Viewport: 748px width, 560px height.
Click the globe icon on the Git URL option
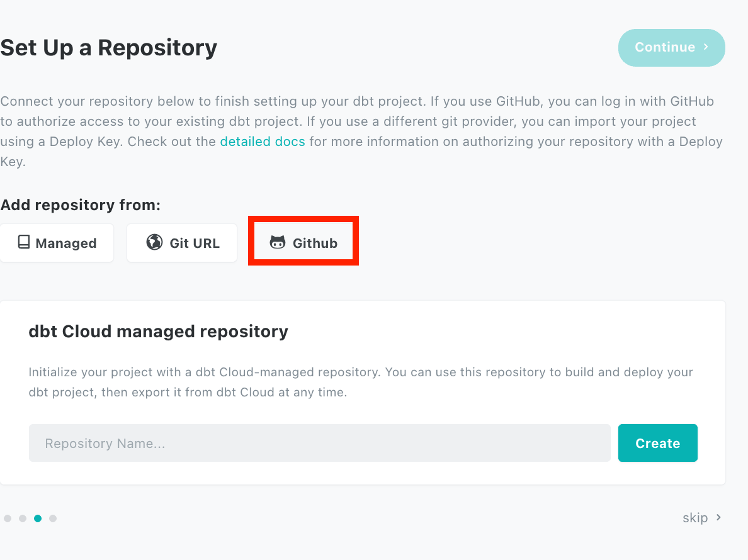point(154,243)
